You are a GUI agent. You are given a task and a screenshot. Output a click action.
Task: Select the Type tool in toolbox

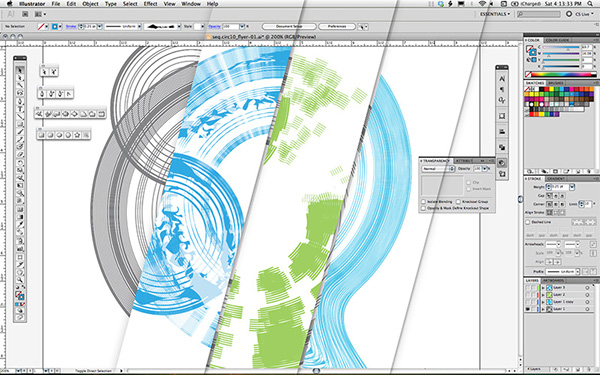[x=20, y=109]
